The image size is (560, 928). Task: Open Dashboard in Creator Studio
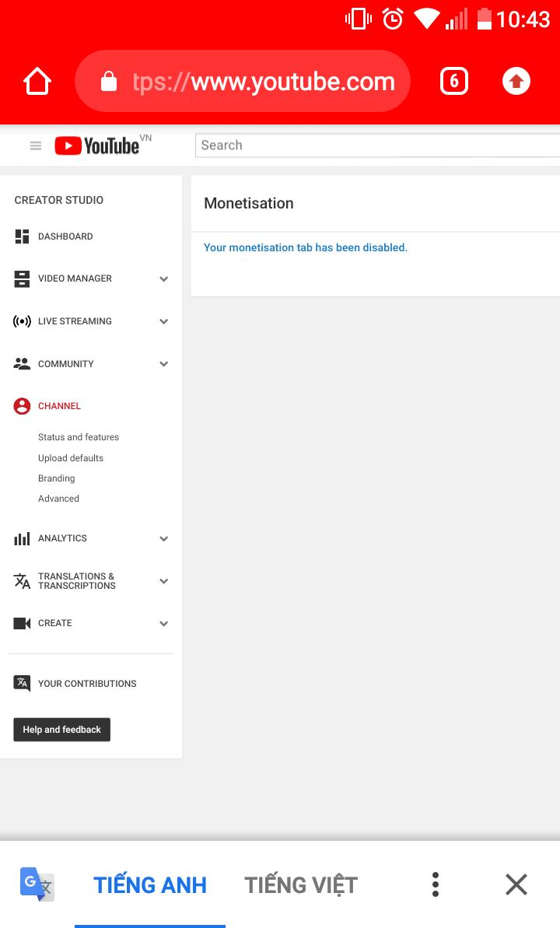(65, 236)
